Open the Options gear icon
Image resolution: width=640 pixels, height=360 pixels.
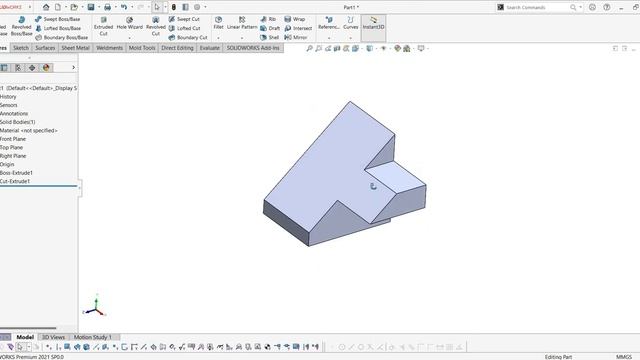click(x=197, y=7)
